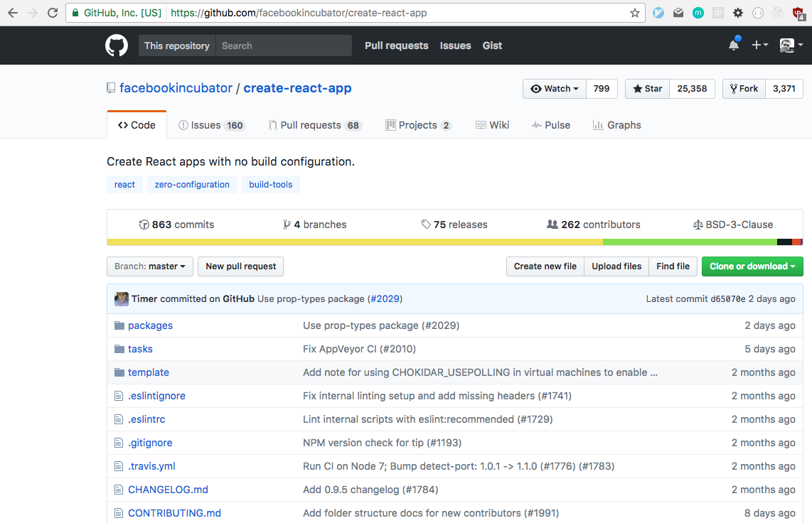The image size is (812, 523).
Task: Click the Find file button
Action: click(673, 266)
